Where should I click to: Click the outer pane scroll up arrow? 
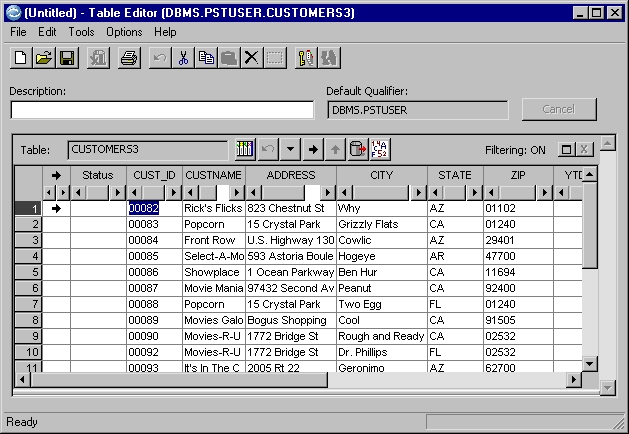(608, 143)
